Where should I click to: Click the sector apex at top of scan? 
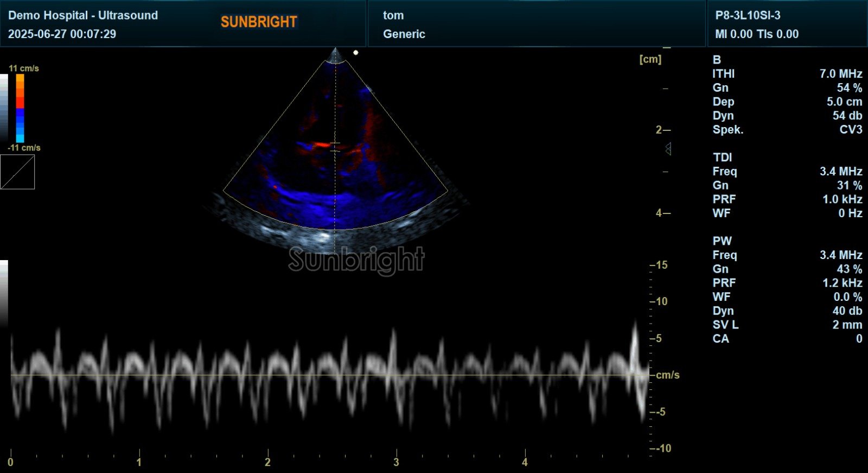[335, 55]
